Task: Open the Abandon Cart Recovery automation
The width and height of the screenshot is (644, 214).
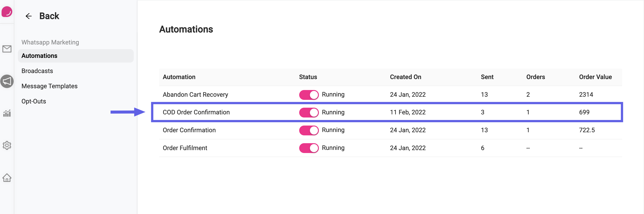Action: [195, 95]
